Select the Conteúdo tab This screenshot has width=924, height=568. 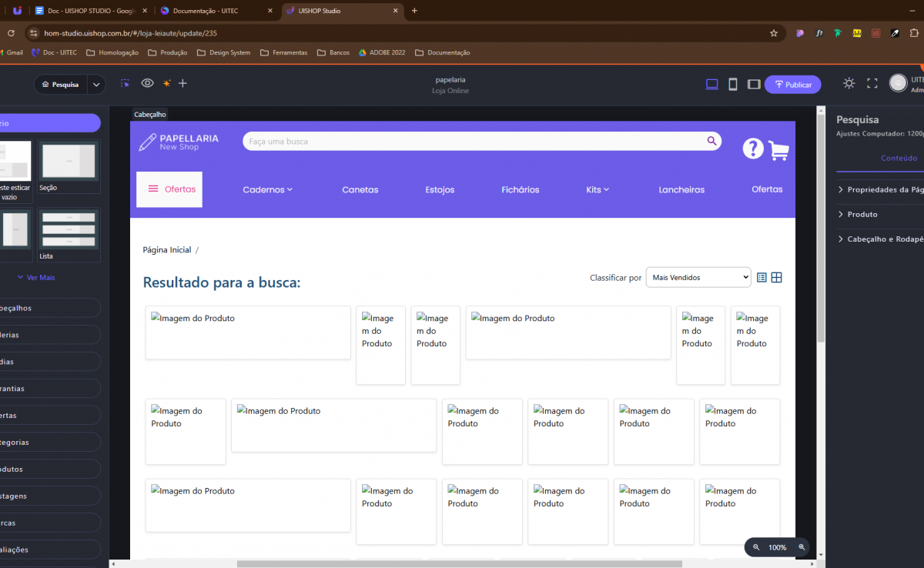click(899, 158)
